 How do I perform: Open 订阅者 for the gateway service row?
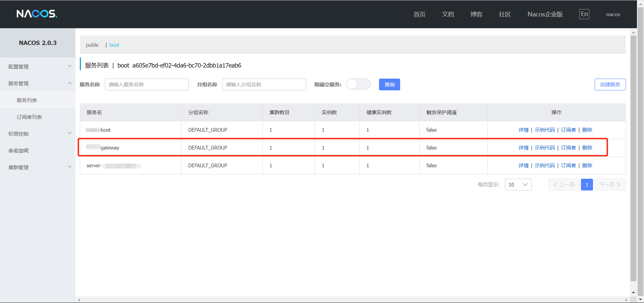click(x=569, y=148)
